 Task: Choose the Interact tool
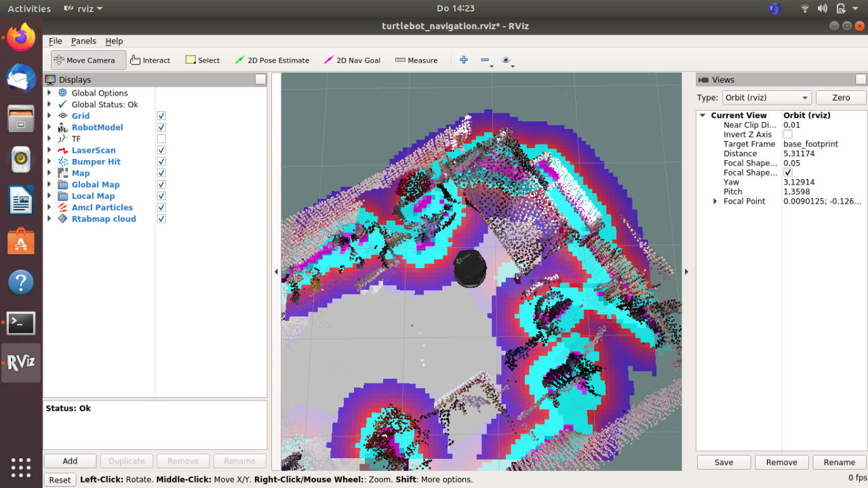(x=150, y=60)
